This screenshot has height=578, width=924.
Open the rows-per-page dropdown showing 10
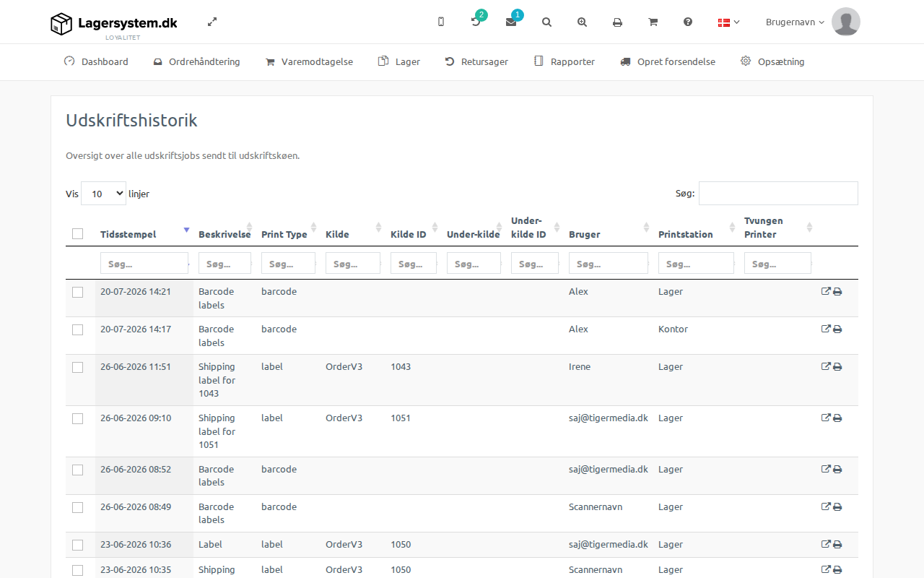point(104,194)
